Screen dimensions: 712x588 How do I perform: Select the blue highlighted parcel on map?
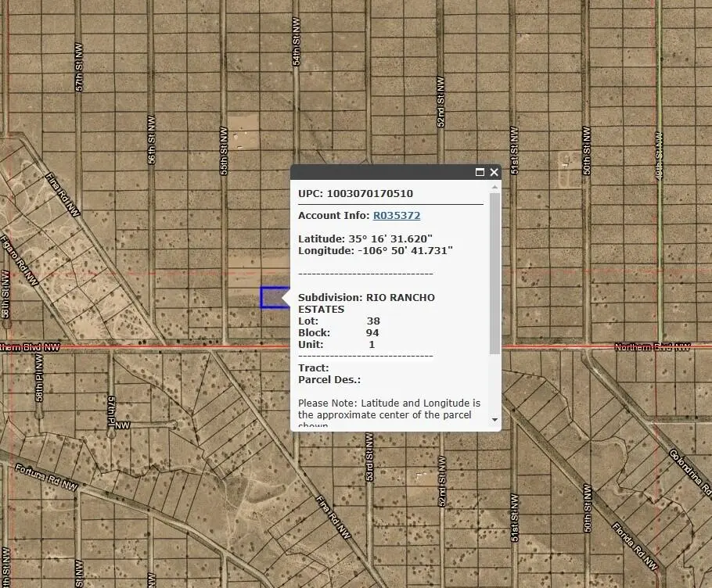coord(271,298)
